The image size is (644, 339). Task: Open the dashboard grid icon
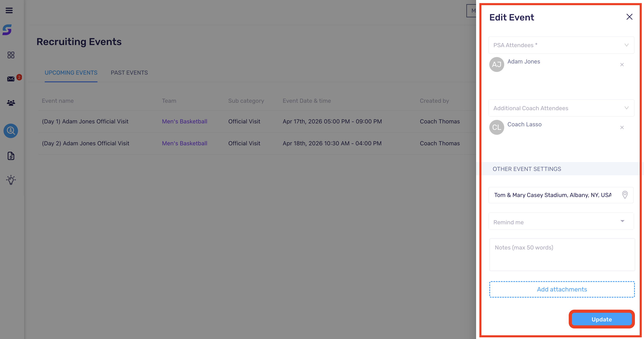[x=11, y=55]
